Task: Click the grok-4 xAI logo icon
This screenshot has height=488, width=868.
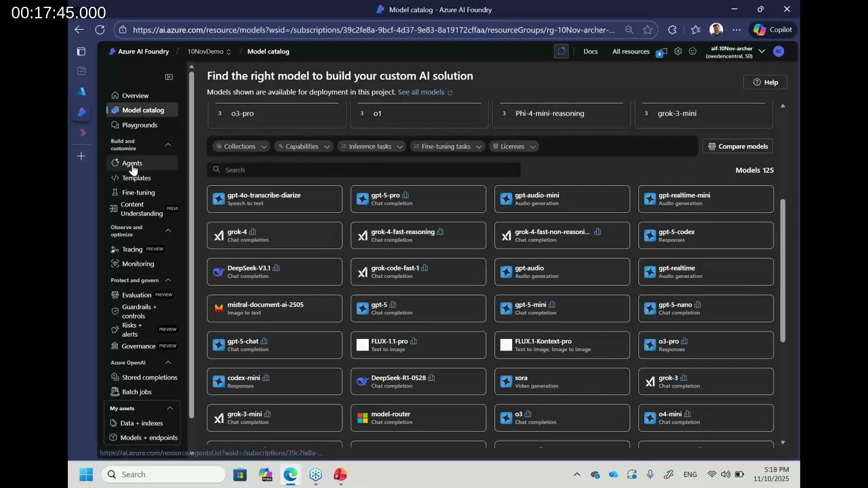Action: click(218, 235)
